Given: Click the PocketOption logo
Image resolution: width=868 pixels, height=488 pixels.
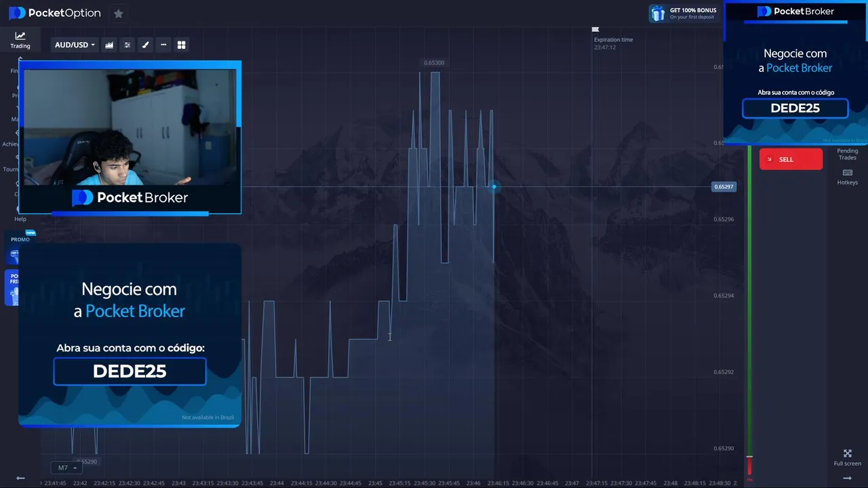Looking at the screenshot, I should [54, 13].
